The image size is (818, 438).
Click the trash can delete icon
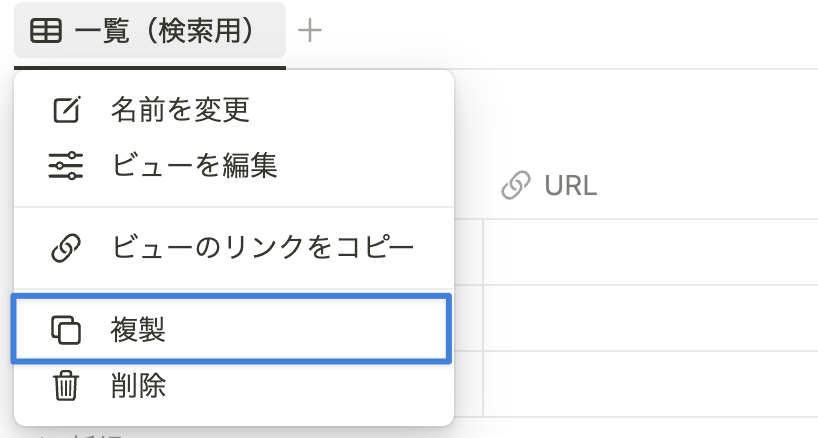pos(66,386)
